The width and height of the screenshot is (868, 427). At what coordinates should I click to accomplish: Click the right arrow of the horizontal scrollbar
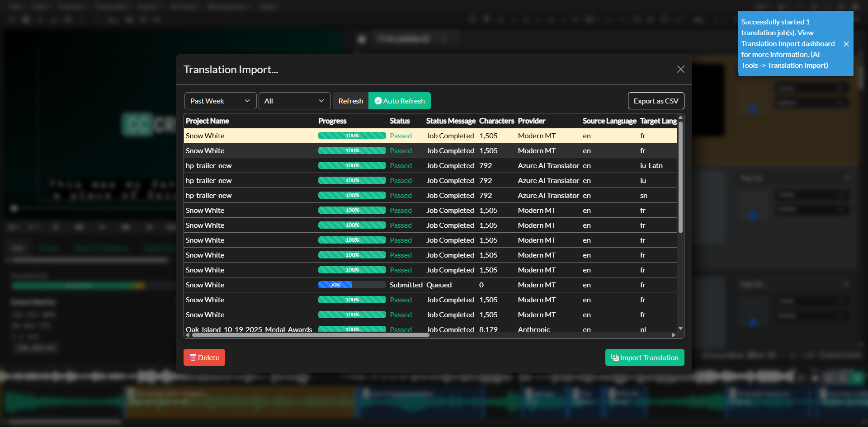click(x=673, y=335)
